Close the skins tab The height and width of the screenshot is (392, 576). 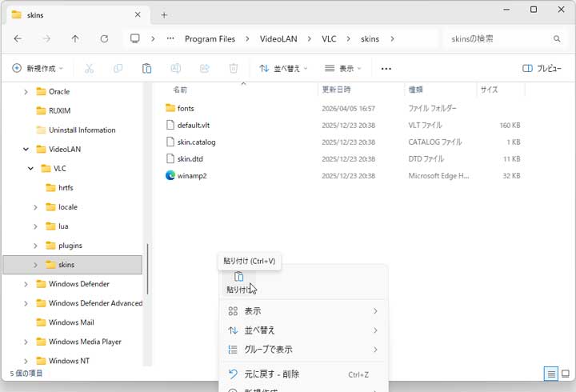tap(138, 14)
